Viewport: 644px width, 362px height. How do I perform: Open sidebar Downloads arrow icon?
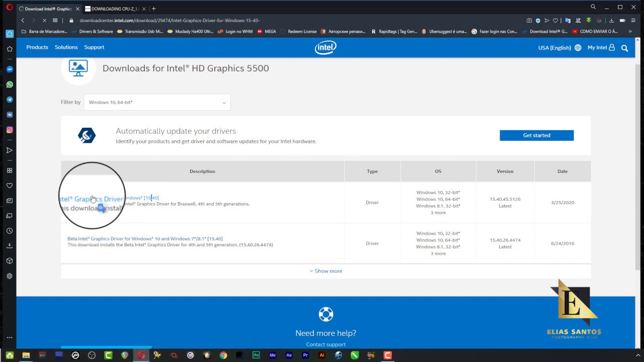click(10, 246)
